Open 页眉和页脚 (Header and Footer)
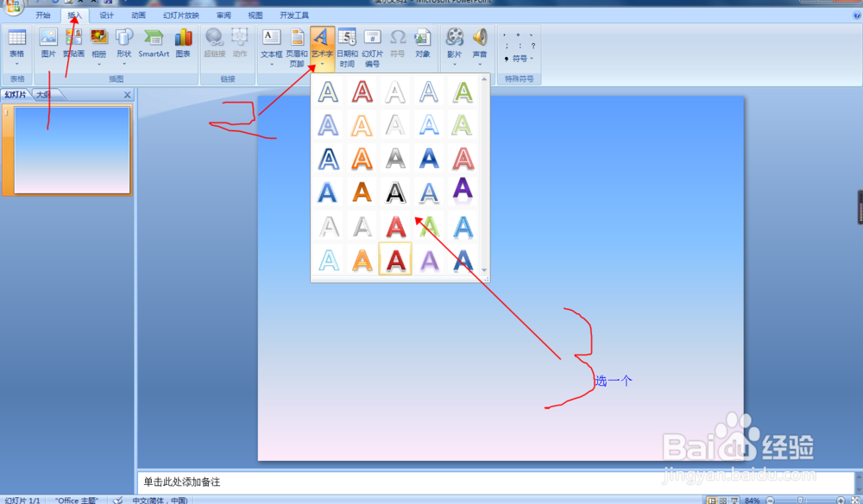Viewport: 863px width, 504px height. pos(297,47)
